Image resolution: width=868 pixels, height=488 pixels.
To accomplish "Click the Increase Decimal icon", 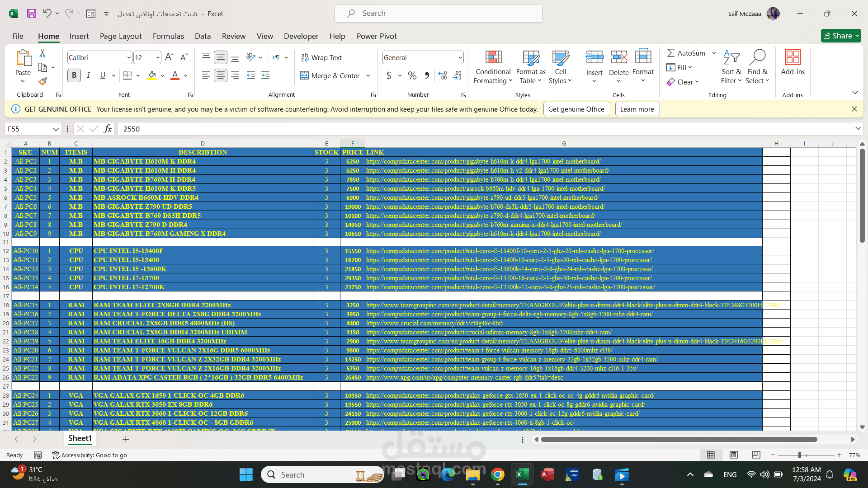I will pyautogui.click(x=443, y=75).
